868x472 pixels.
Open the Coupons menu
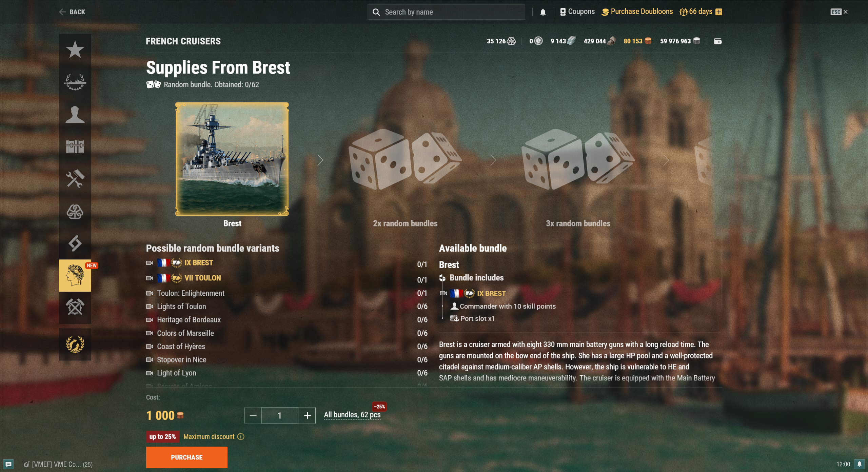[577, 12]
